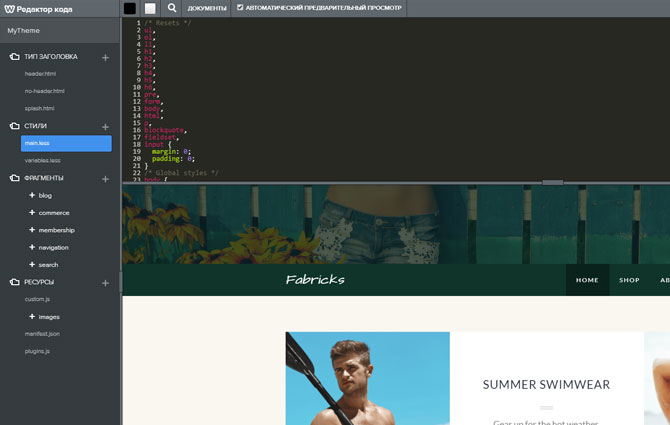
Task: Click the editor-preview splitter handle
Action: (x=552, y=182)
